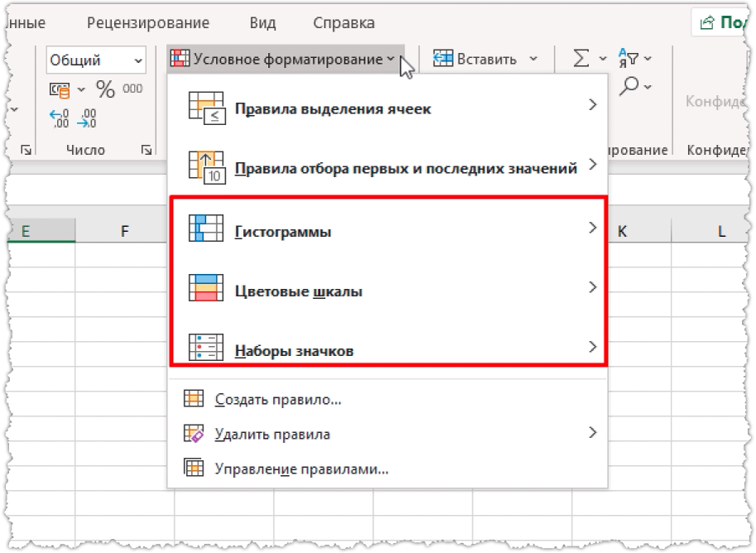Screen dimensions: 756x553
Task: Expand arrow beside Правила выделения ячеек
Action: pos(593,104)
